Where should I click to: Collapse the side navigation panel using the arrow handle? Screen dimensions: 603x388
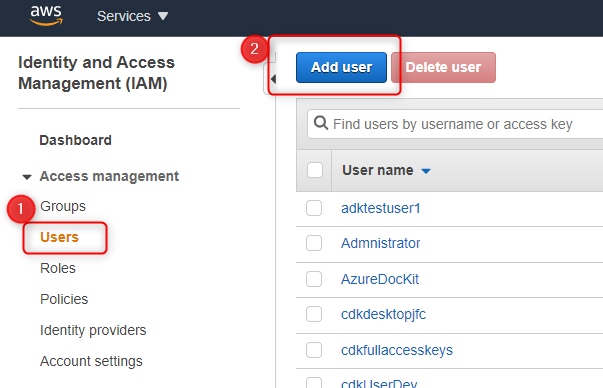pyautogui.click(x=273, y=79)
